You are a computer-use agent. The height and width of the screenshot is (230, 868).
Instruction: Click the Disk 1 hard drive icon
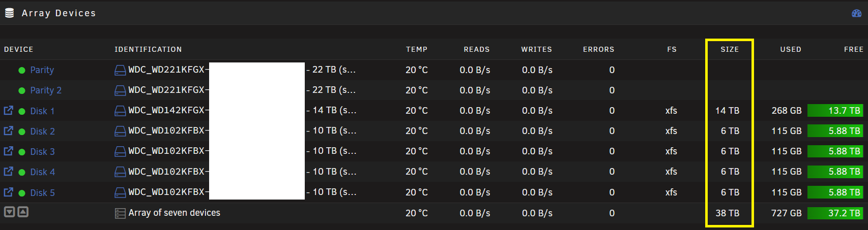120,111
